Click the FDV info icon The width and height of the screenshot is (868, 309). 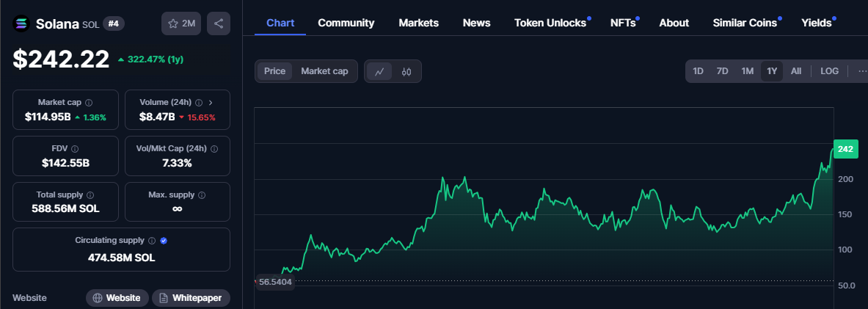pyautogui.click(x=75, y=149)
